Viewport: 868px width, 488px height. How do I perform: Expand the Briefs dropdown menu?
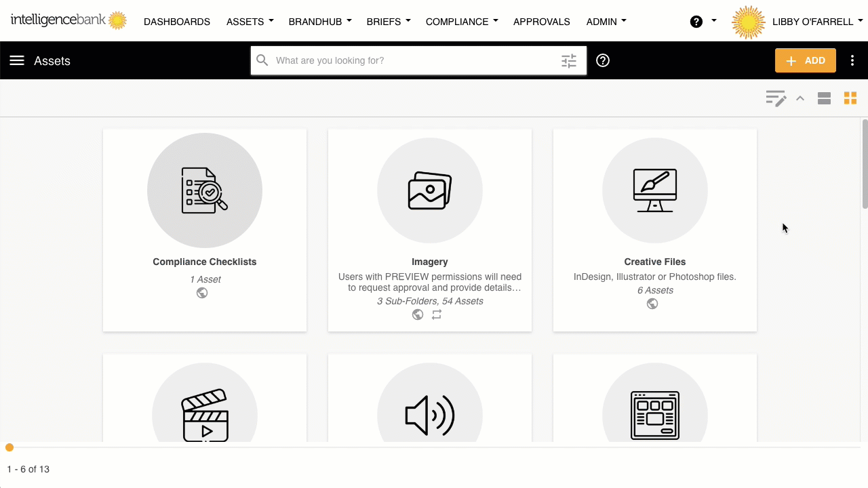point(389,22)
